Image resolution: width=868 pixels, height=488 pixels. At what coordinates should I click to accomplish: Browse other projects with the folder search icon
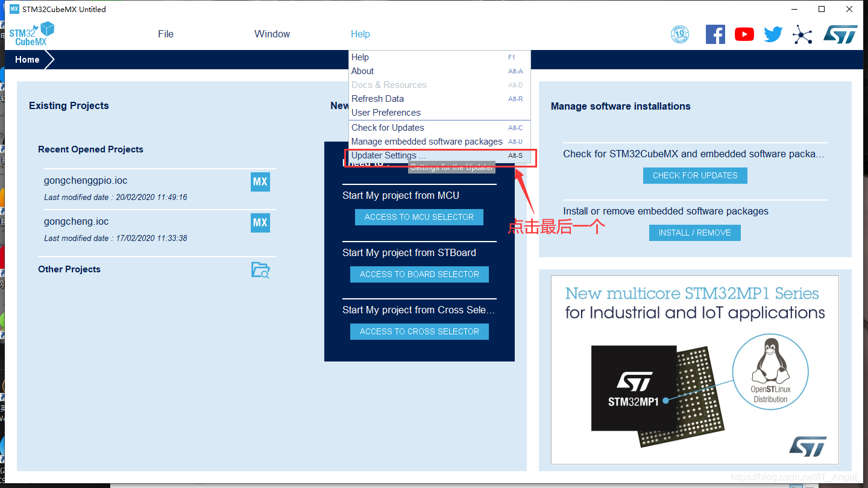(x=260, y=270)
